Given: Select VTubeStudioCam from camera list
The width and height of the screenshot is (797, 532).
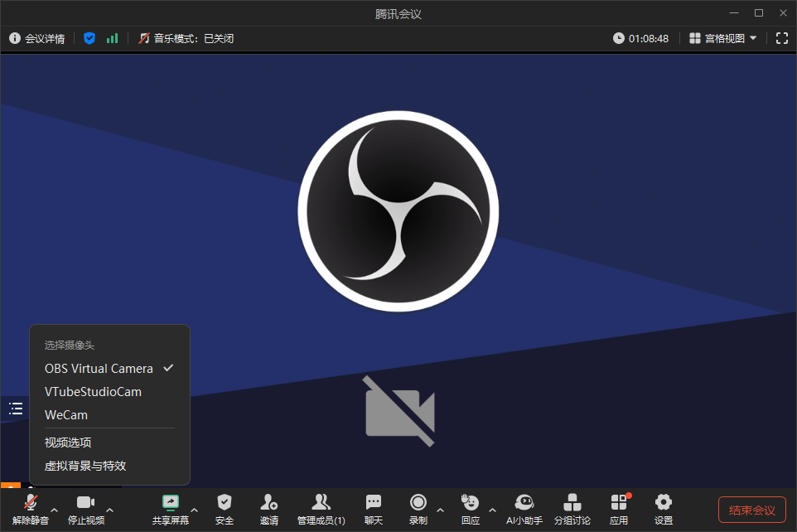Looking at the screenshot, I should (x=93, y=392).
